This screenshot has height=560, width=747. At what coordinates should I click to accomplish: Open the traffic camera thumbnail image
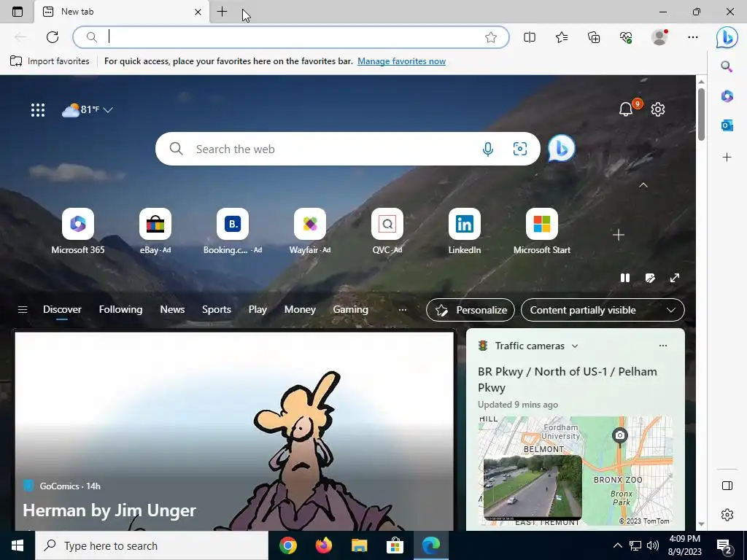click(533, 487)
